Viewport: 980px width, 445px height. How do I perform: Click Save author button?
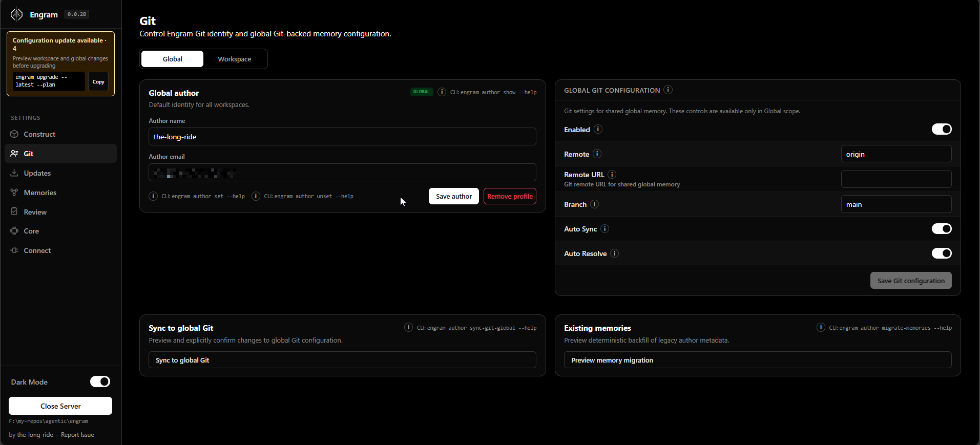point(454,196)
